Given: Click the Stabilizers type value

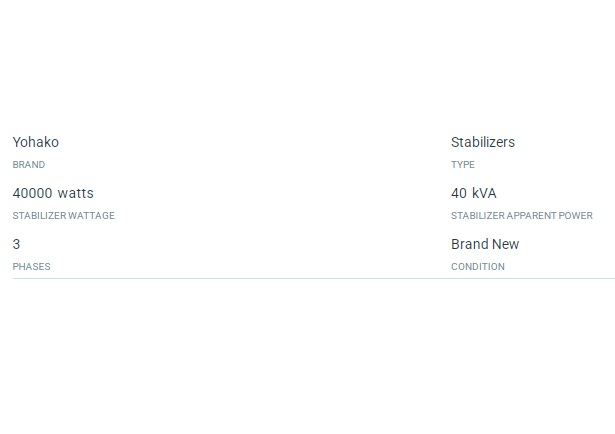Looking at the screenshot, I should [x=483, y=142].
